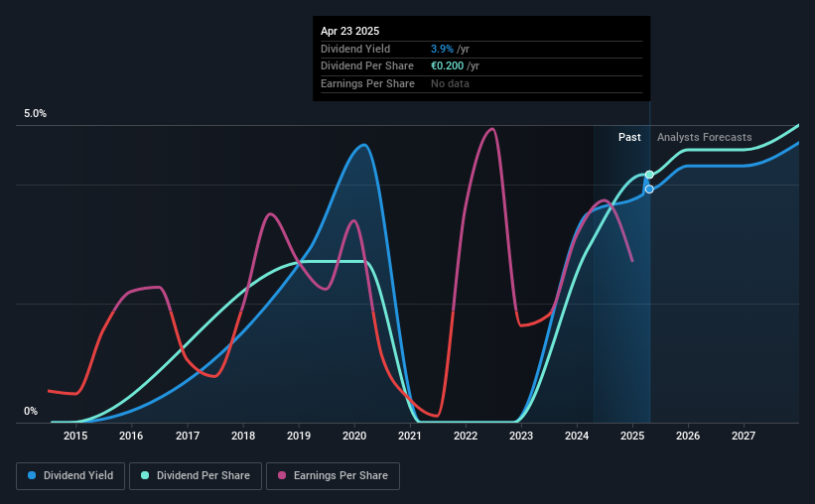This screenshot has height=504, width=815.
Task: Click the pink Earnings Per Share legend dot
Action: [x=282, y=475]
